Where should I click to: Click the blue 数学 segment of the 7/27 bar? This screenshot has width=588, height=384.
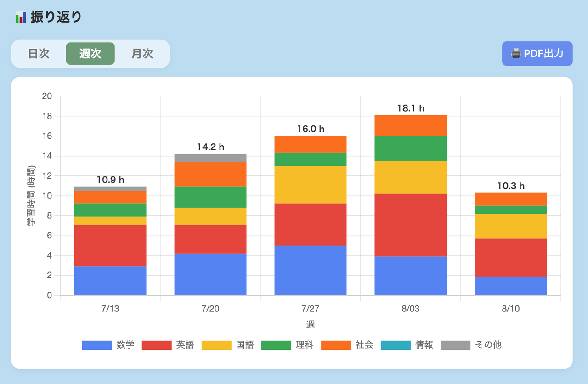[x=311, y=271]
